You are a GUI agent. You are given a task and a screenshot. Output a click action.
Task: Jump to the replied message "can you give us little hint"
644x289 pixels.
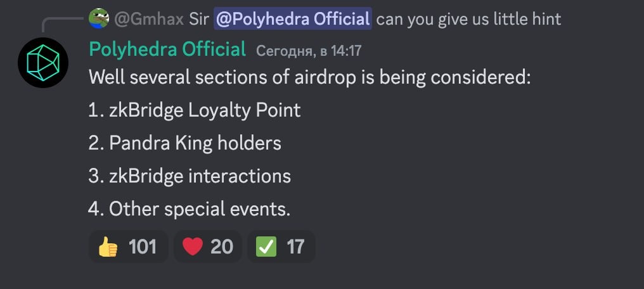[468, 19]
